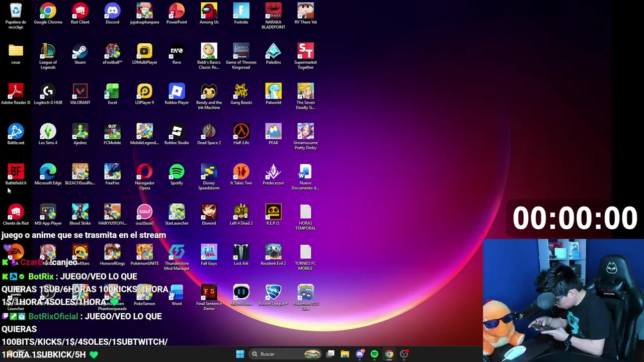The width and height of the screenshot is (644, 362).
Task: Click the Palworld desktop icon
Action: point(273,94)
